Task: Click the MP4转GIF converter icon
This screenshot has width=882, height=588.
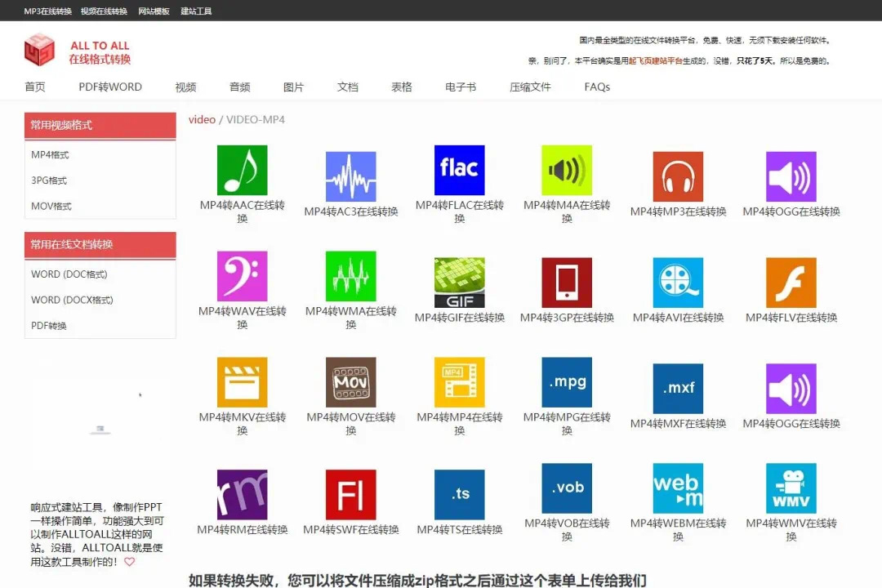Action: pyautogui.click(x=459, y=282)
